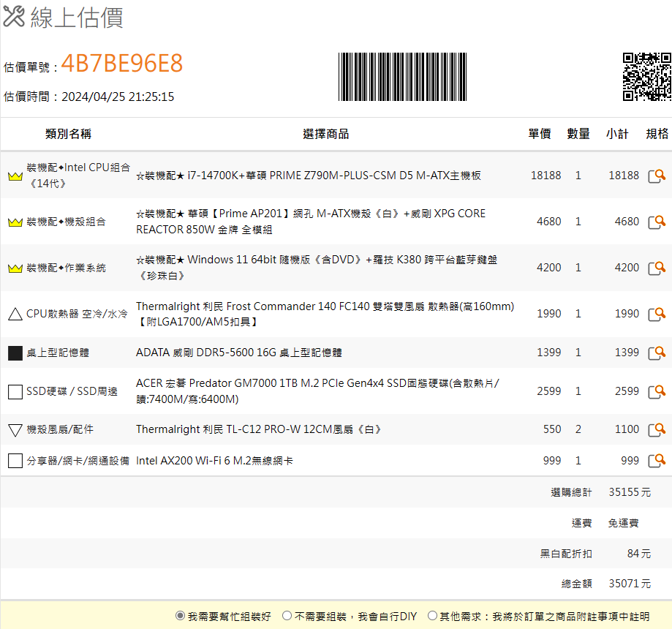Open spec icon for Frost Commander 140 row
Viewport: 672px width, 629px height.
point(657,314)
